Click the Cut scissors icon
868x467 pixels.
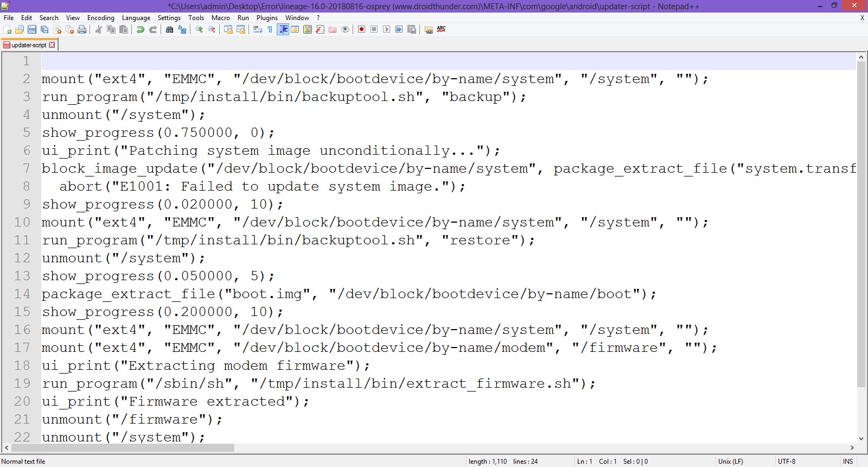[x=99, y=29]
